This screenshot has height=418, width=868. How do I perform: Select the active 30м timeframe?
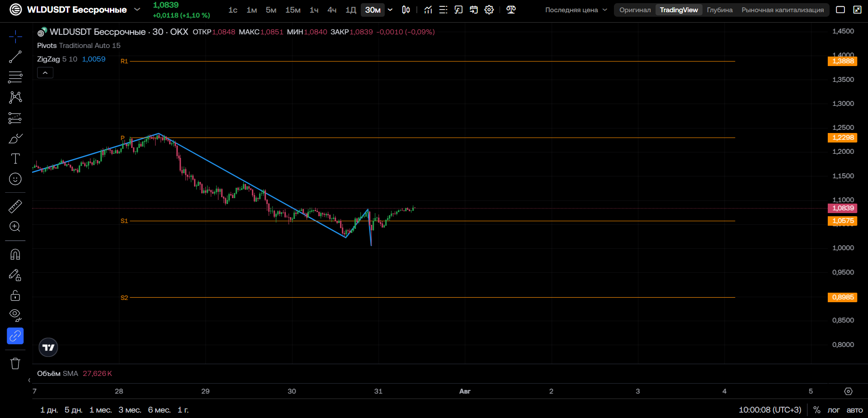(373, 10)
